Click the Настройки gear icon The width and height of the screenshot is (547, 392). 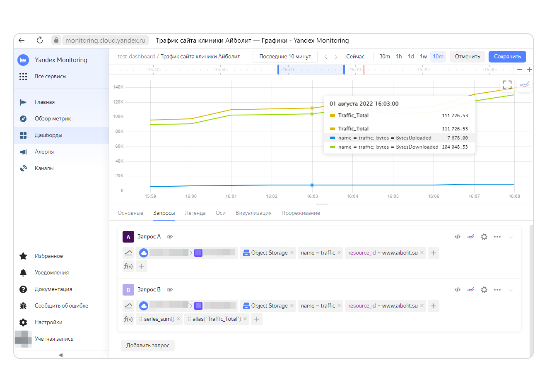tap(23, 322)
